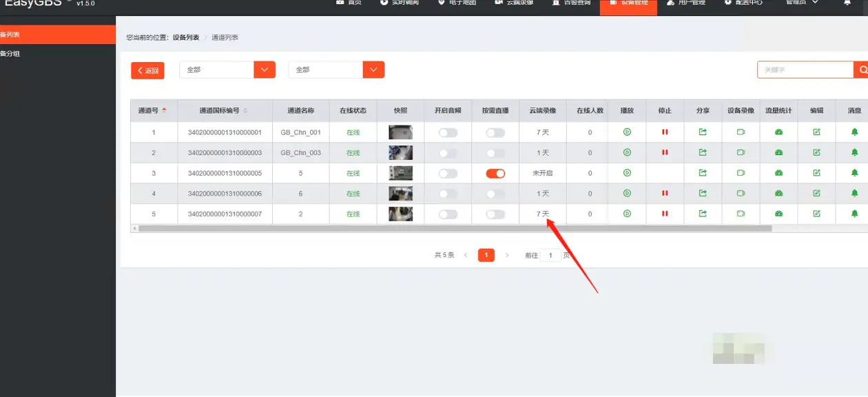Click the keyword search input field
The width and height of the screenshot is (868, 397).
pyautogui.click(x=805, y=70)
